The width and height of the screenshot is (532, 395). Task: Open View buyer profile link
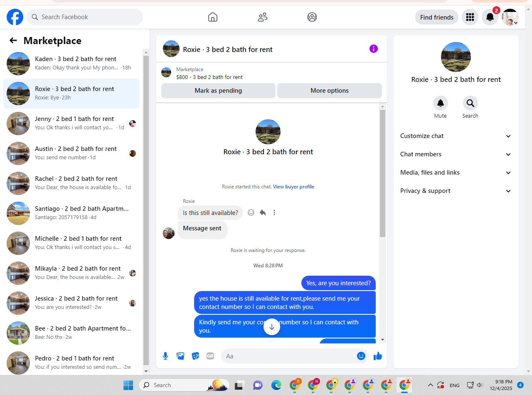[x=293, y=187]
